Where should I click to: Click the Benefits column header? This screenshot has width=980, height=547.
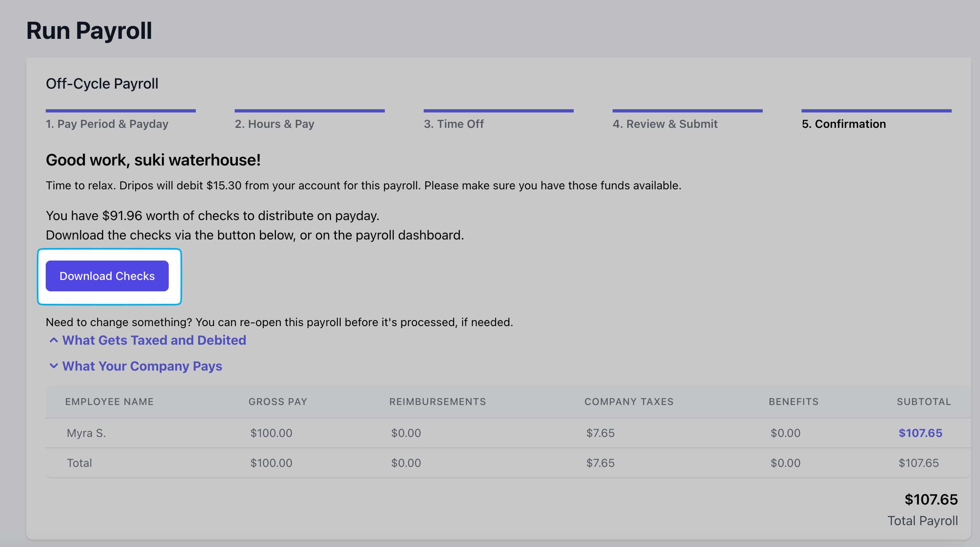[793, 402]
